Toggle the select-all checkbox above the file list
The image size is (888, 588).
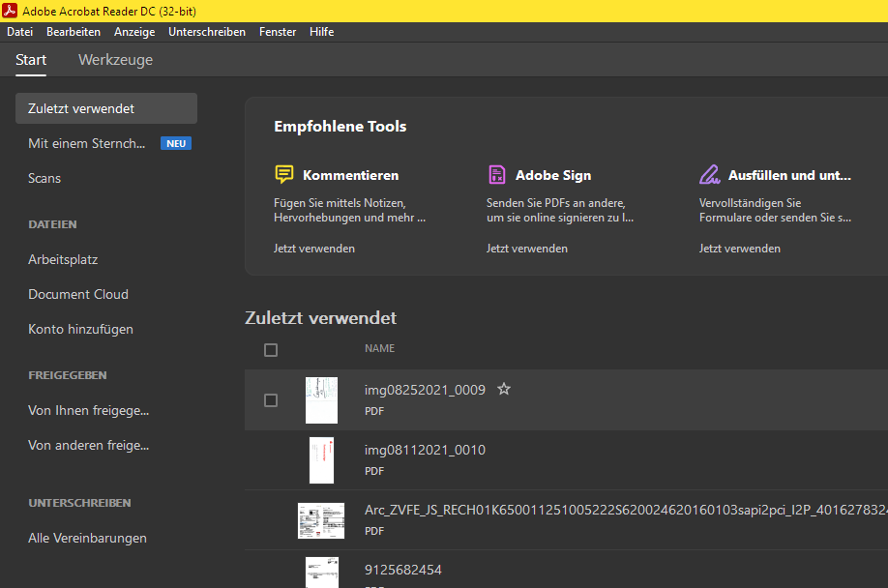[271, 350]
